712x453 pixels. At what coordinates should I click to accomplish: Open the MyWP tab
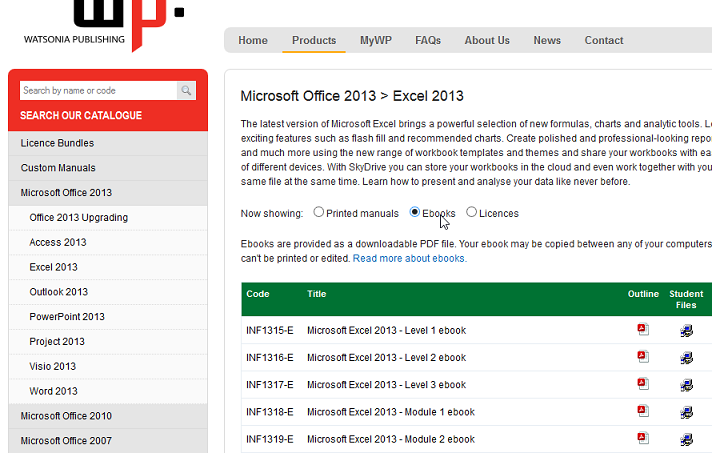pos(376,40)
